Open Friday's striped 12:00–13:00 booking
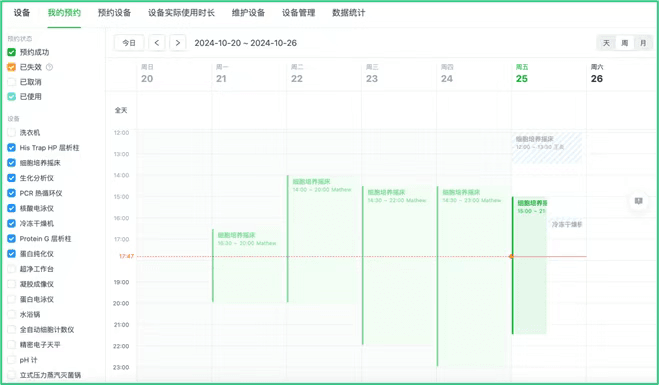Screen dimensions: 659x385 pyautogui.click(x=547, y=148)
